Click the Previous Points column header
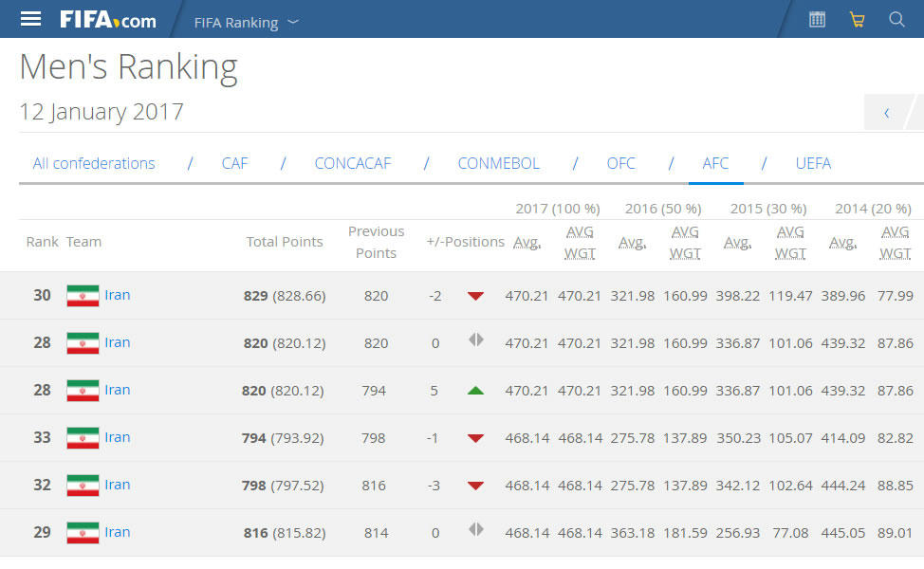924x569 pixels. tap(376, 242)
